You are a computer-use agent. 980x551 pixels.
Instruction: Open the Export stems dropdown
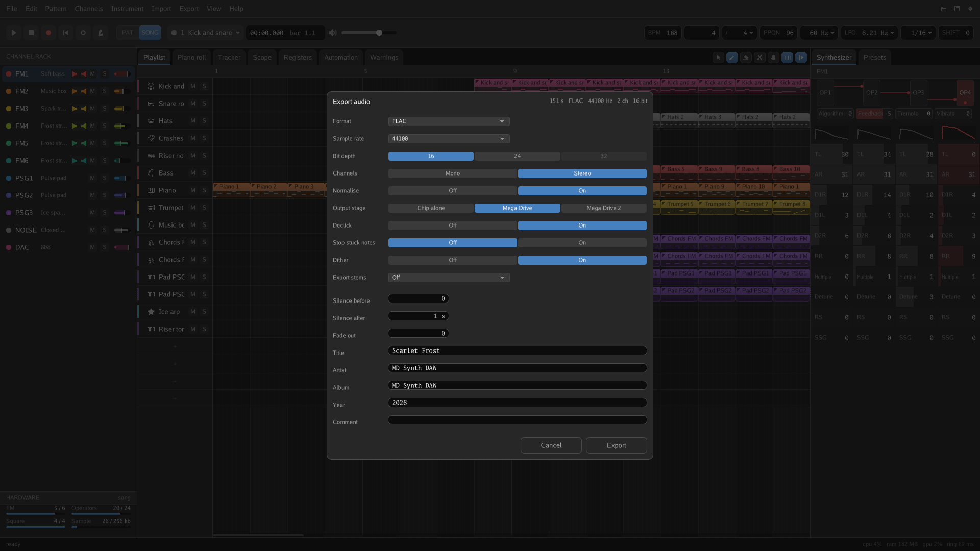[449, 278]
